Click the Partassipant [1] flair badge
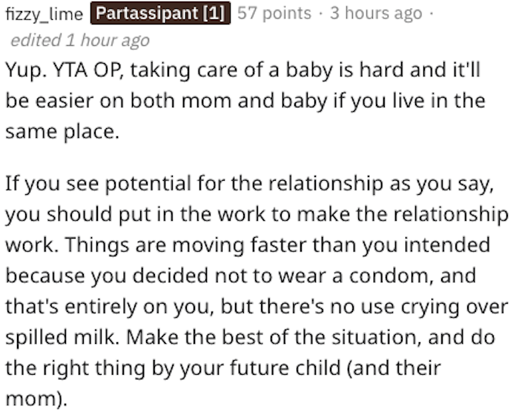519x420 pixels. [161, 13]
